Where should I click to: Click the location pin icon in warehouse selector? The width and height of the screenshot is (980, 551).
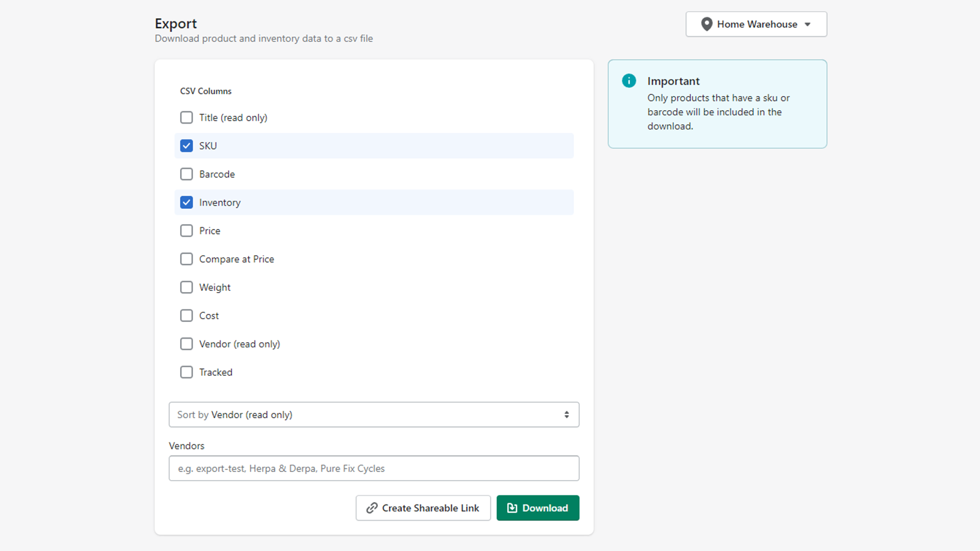point(707,24)
